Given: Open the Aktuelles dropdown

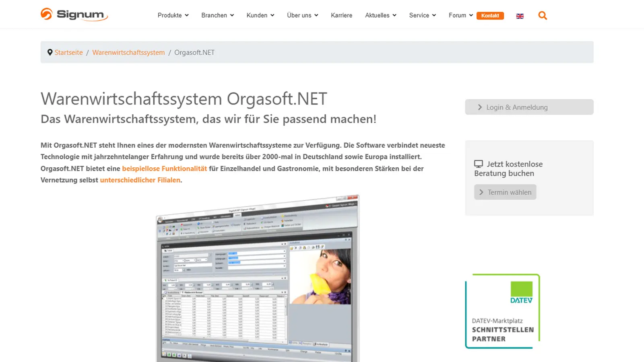Looking at the screenshot, I should 381,15.
